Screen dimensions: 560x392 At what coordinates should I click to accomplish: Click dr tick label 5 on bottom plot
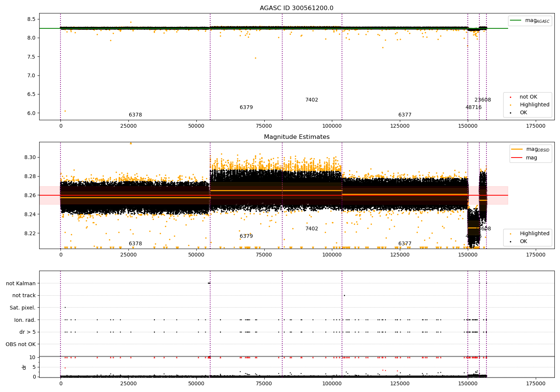coord(34,367)
